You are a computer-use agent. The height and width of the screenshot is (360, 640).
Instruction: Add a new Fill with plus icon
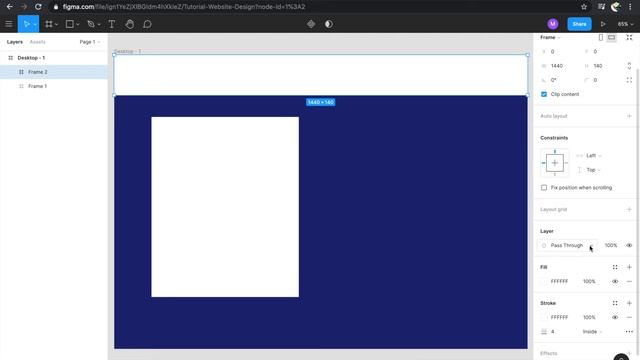pyautogui.click(x=629, y=267)
